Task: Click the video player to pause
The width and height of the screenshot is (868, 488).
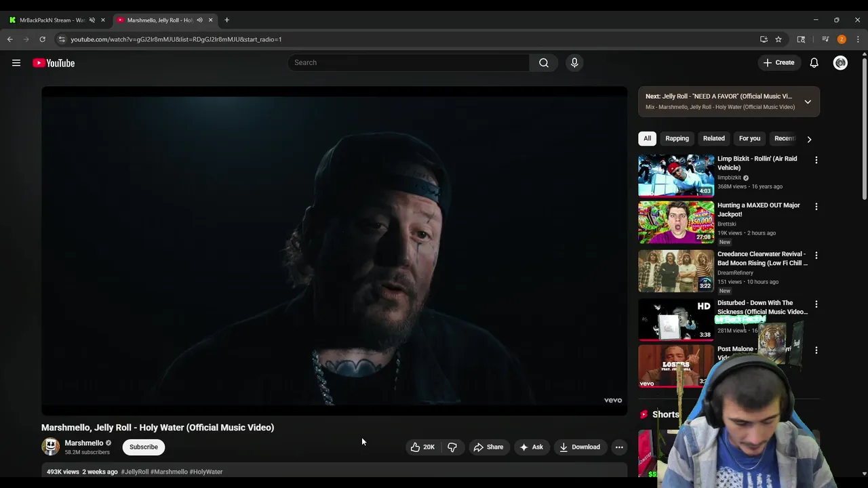Action: click(334, 251)
